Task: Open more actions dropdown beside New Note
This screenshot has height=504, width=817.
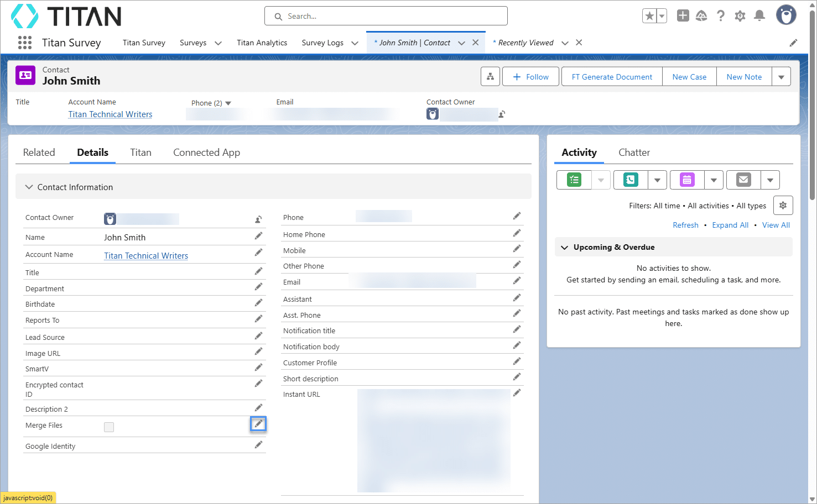Action: point(781,77)
